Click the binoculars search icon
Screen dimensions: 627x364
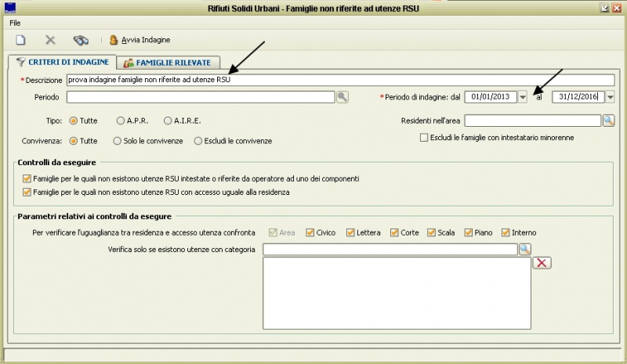[x=81, y=40]
